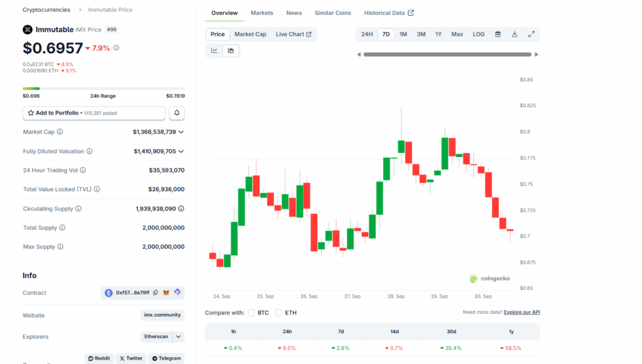
Task: Select the candlestick chart icon
Action: coord(231,50)
